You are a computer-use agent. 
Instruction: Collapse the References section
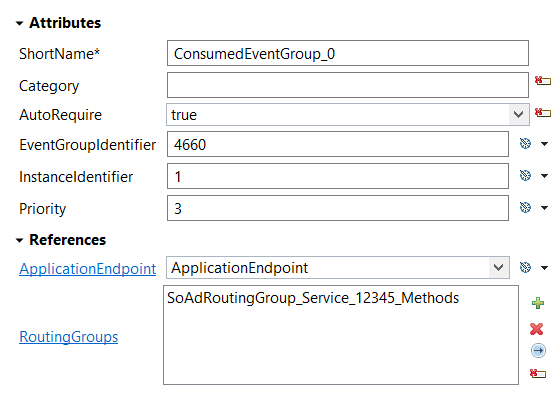tap(20, 240)
